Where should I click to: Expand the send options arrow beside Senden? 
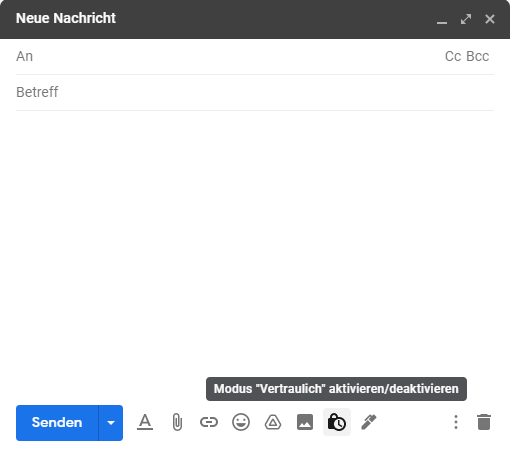(111, 423)
